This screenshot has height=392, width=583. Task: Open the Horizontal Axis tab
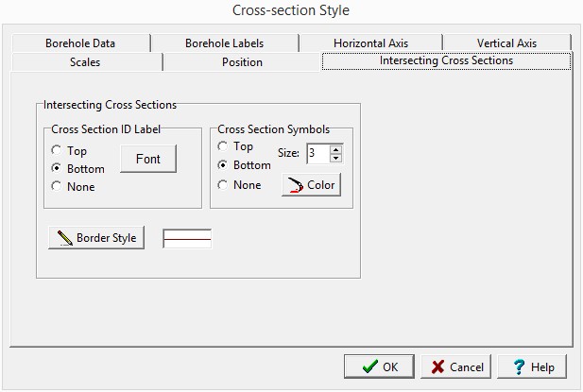(371, 43)
